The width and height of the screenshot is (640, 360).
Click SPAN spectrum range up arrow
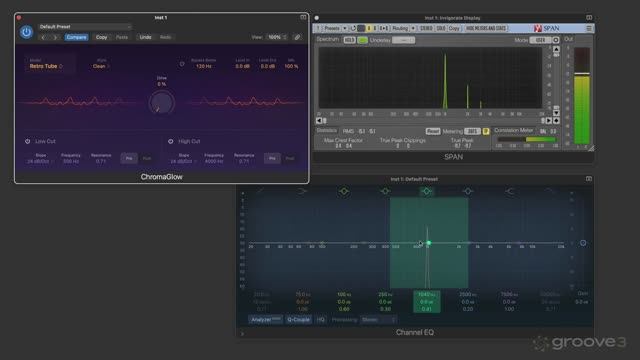click(x=556, y=49)
